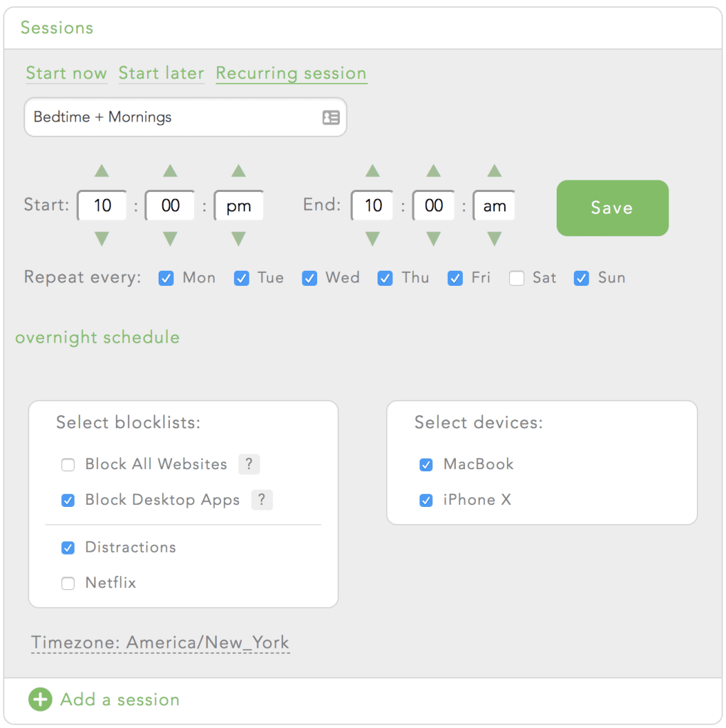Decrease the End minutes with down arrow

[x=433, y=239]
